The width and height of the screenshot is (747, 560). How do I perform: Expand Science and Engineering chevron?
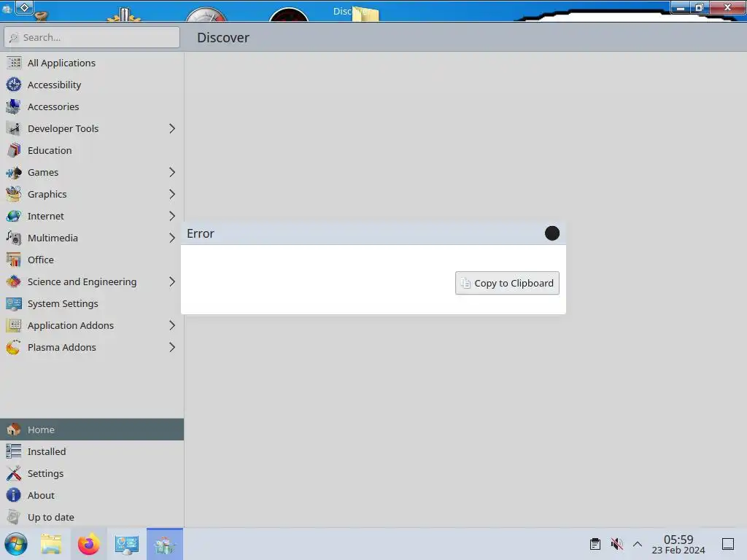pos(172,282)
